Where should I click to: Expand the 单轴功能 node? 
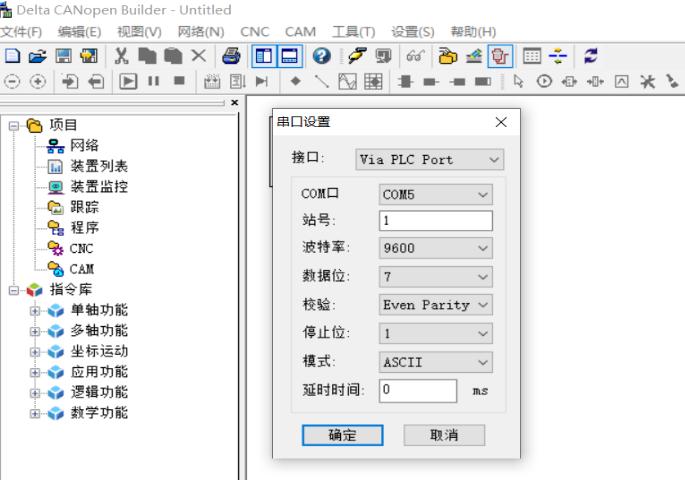35,311
